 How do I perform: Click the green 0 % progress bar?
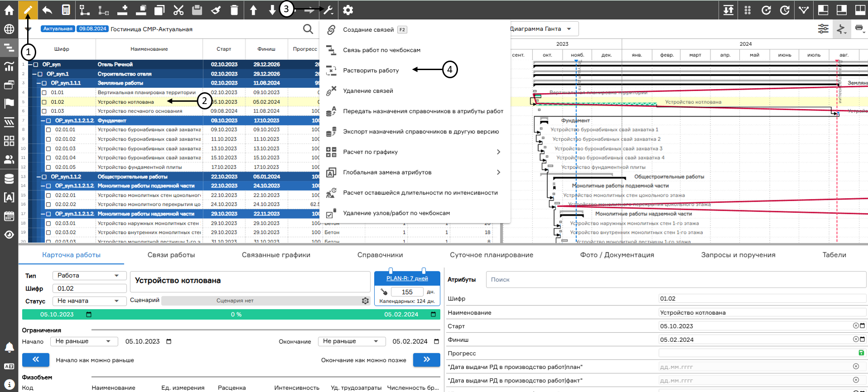point(231,314)
